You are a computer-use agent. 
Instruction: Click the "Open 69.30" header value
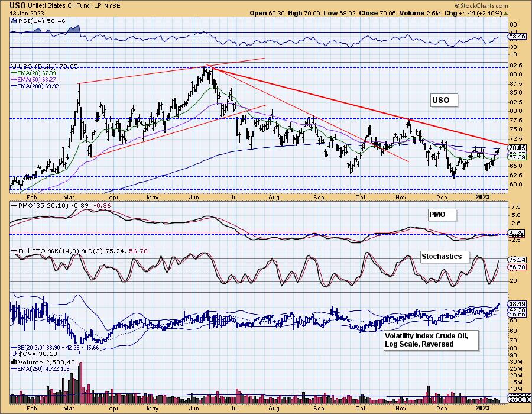pos(267,13)
